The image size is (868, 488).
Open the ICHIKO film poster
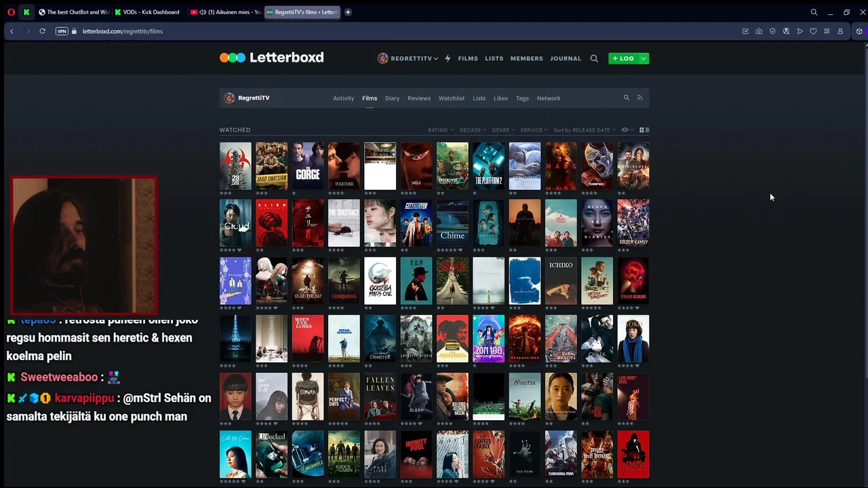pyautogui.click(x=561, y=281)
